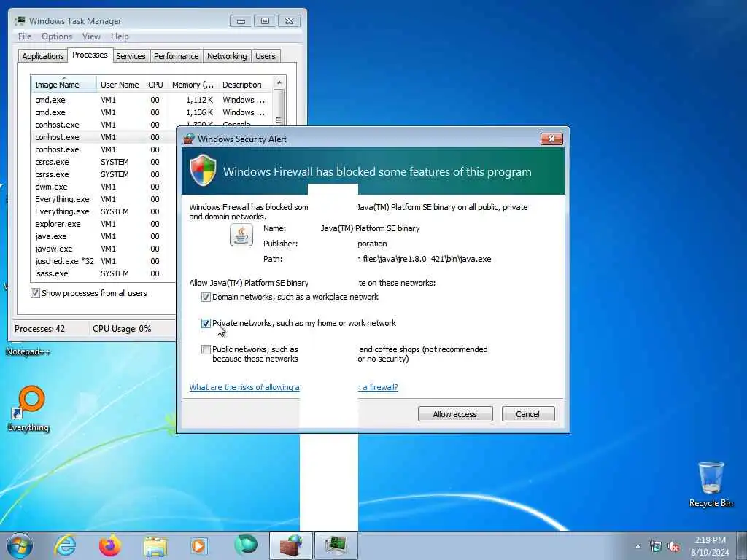Toggle Show processes from all users

click(35, 293)
